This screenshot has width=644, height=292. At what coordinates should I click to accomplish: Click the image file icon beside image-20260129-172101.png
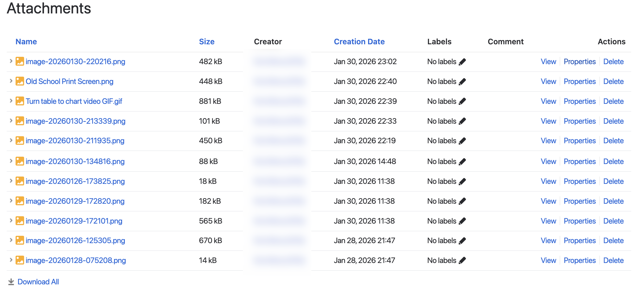(20, 221)
